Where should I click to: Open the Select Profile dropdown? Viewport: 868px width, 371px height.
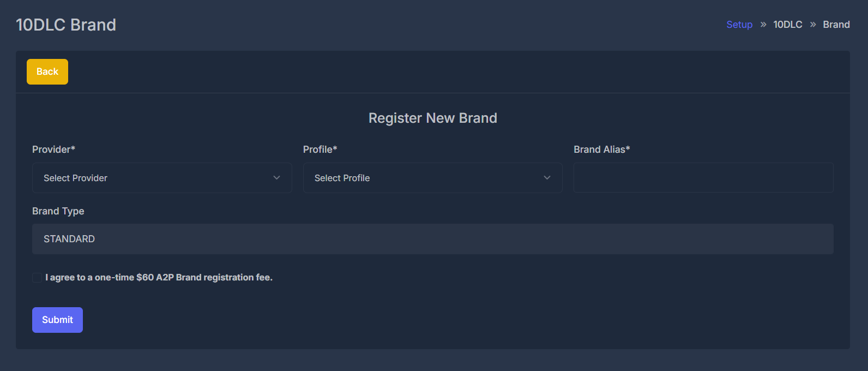(432, 177)
